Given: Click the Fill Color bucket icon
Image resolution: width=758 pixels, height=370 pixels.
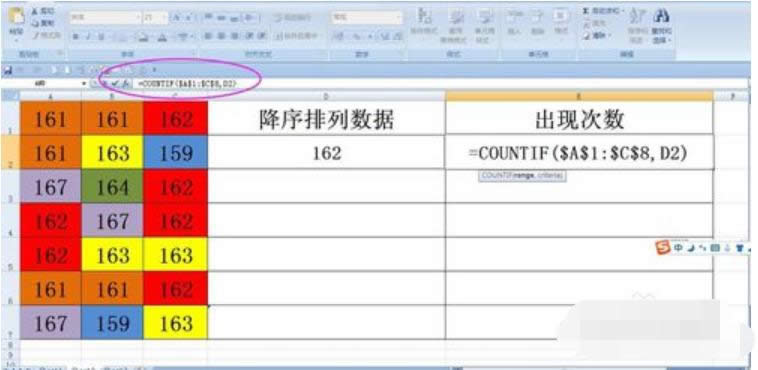Looking at the screenshot, I should (x=144, y=36).
